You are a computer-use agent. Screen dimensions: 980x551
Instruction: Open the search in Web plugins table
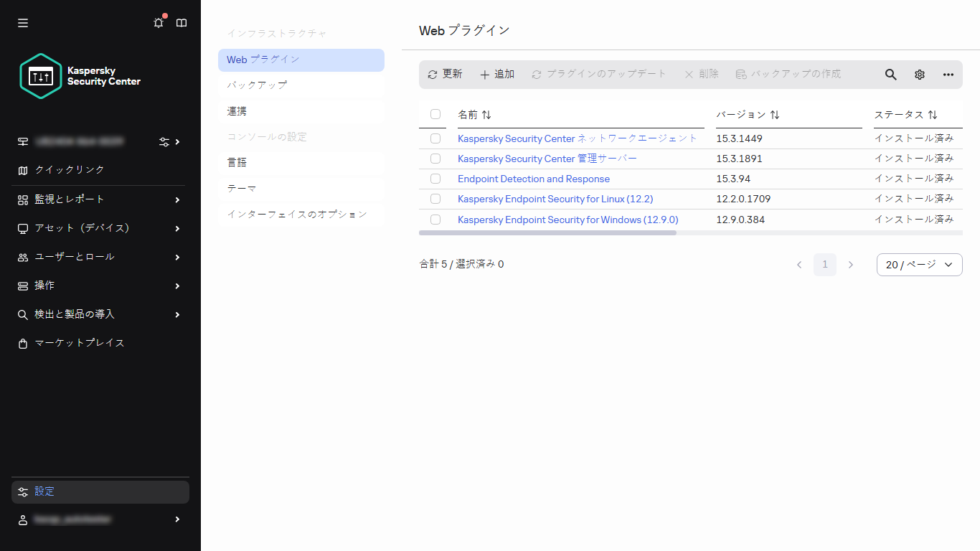(890, 74)
